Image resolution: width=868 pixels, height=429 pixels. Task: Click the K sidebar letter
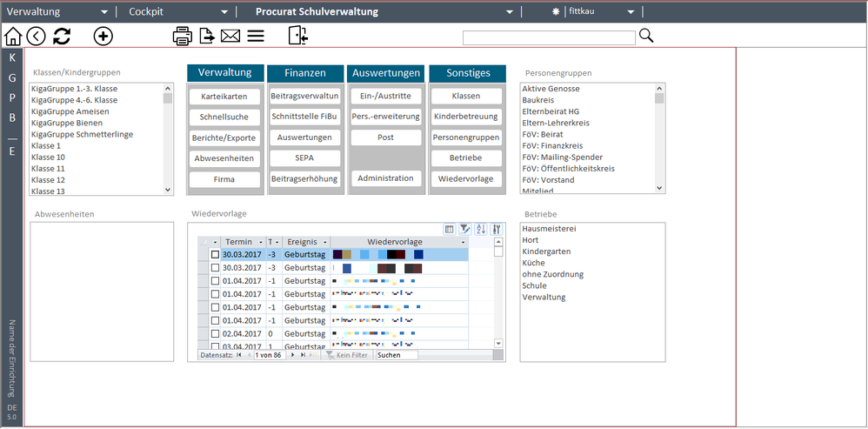[12, 57]
